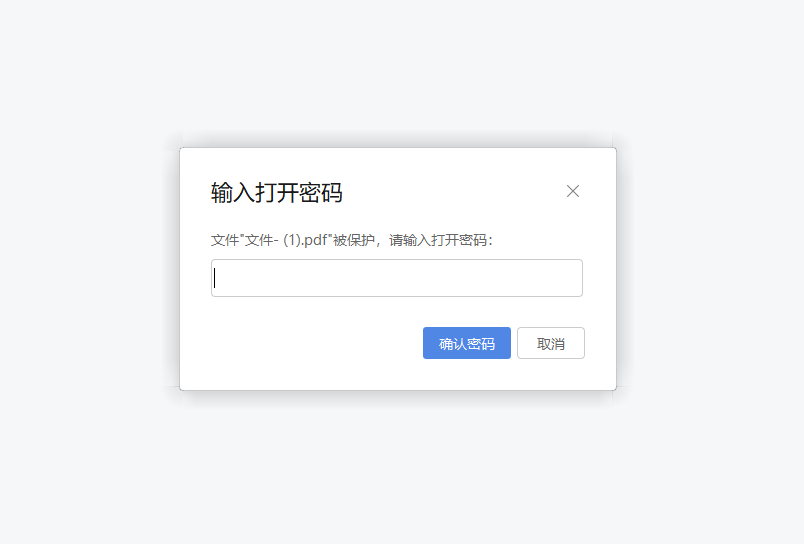Click the cancel button next to 确认密码

click(551, 343)
